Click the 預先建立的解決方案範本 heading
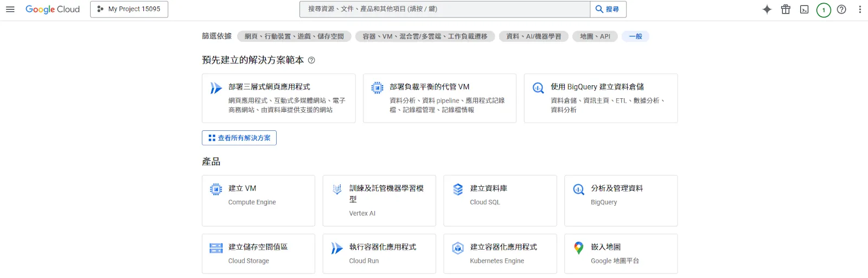Image resolution: width=868 pixels, height=278 pixels. point(253,60)
